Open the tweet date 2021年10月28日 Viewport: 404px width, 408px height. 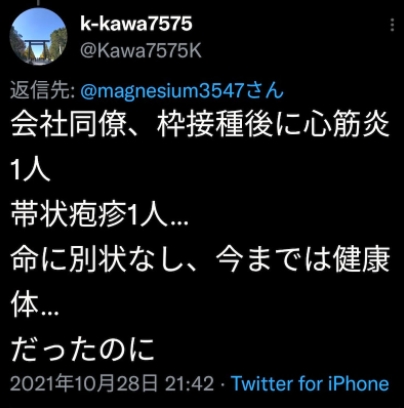coord(84,384)
